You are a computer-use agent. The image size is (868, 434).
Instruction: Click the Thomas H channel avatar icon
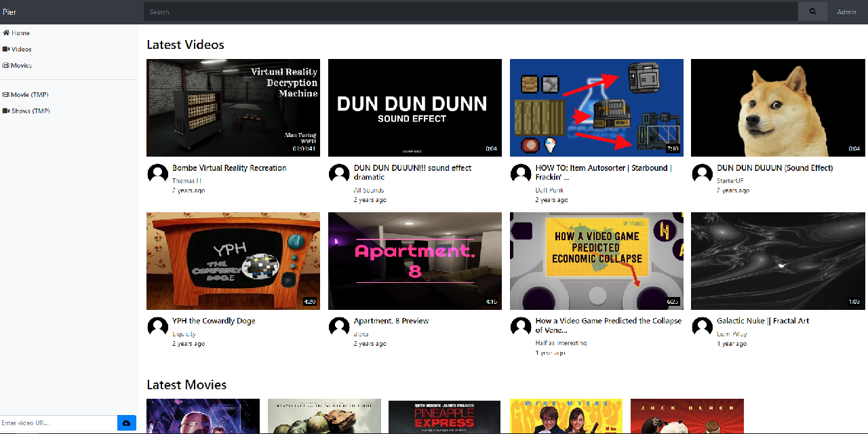(x=158, y=174)
